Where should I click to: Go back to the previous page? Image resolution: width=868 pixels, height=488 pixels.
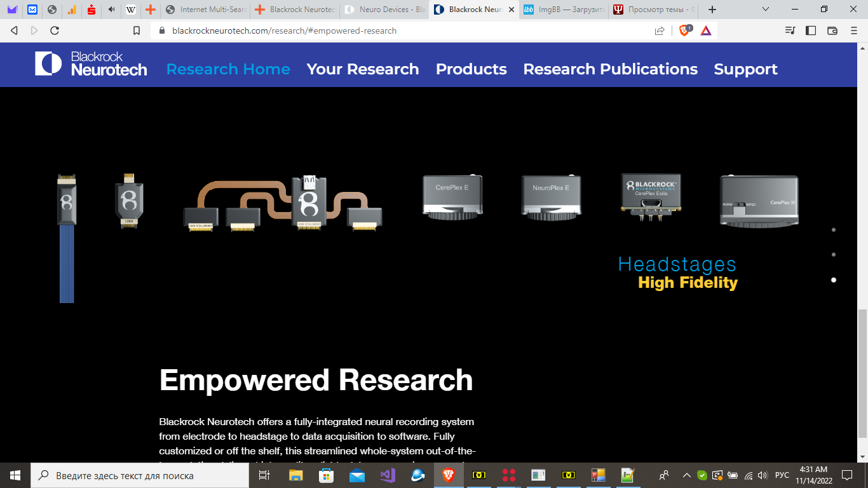pyautogui.click(x=14, y=30)
